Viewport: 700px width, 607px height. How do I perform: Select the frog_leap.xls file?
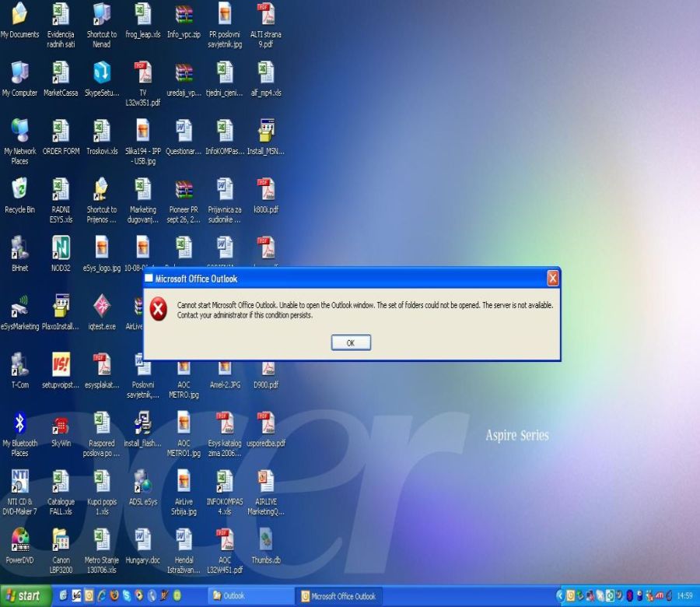[143, 20]
